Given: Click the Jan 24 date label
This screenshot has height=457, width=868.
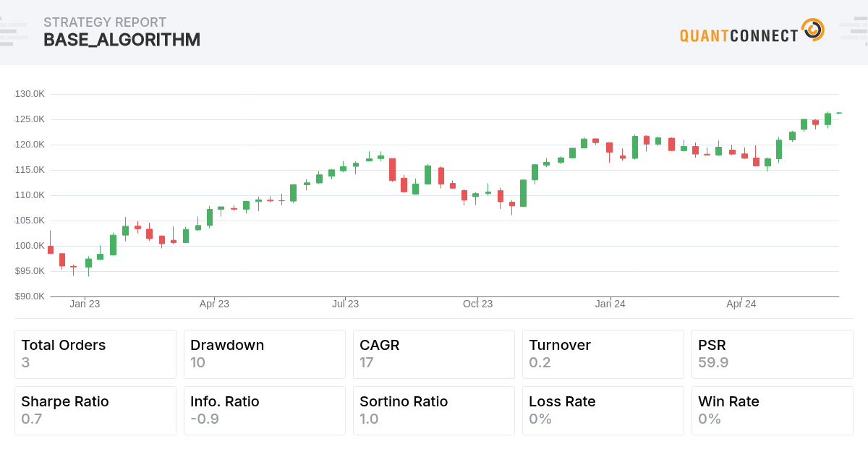Looking at the screenshot, I should [x=610, y=304].
